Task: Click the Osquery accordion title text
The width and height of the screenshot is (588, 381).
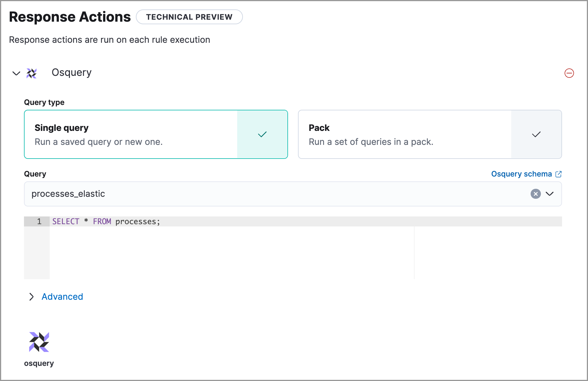Action: pyautogui.click(x=71, y=72)
